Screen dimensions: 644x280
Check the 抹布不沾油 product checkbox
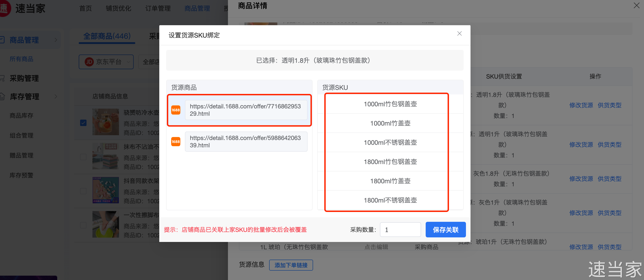click(83, 157)
